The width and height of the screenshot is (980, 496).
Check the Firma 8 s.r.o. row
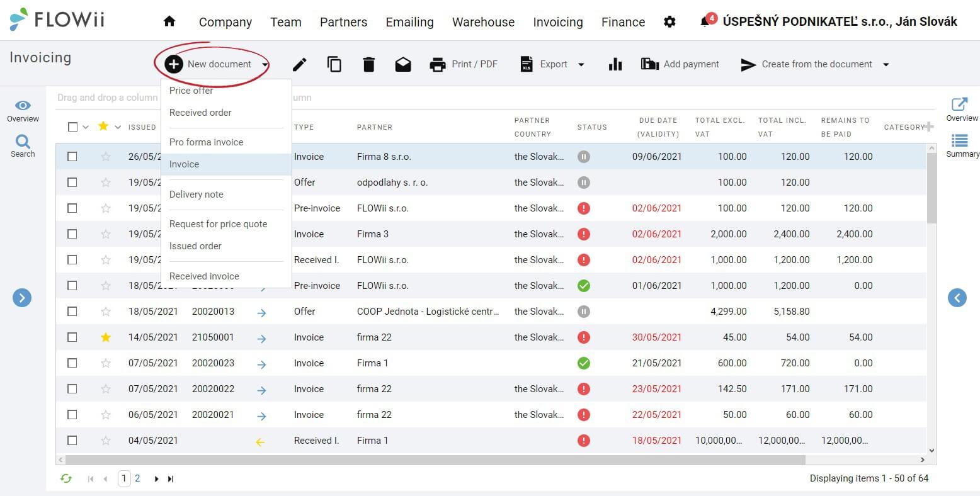click(x=72, y=157)
